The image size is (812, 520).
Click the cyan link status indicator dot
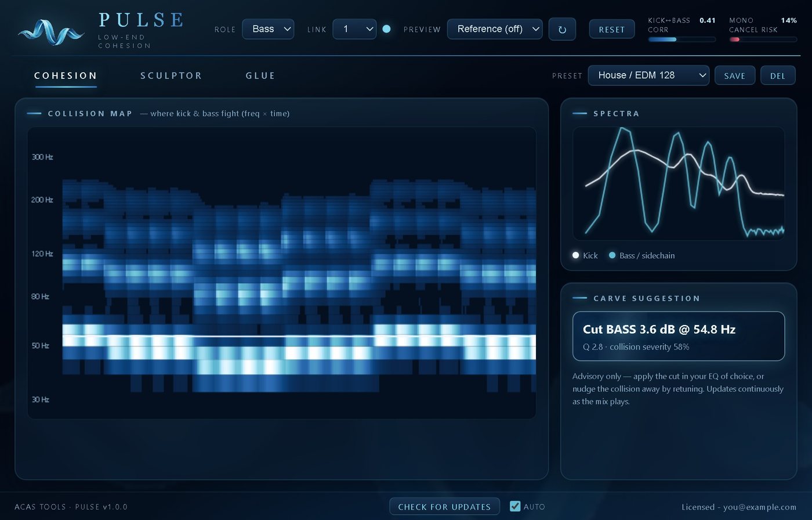pos(386,29)
